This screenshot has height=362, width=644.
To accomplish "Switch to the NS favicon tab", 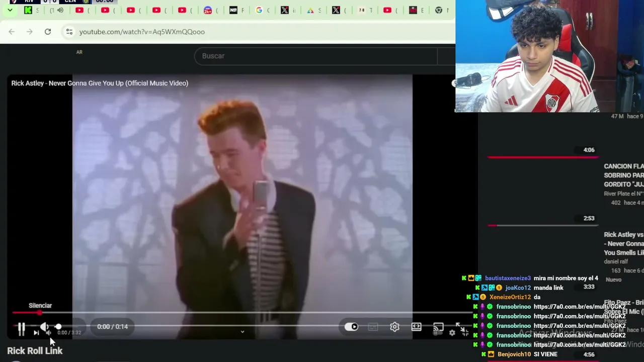I will (x=237, y=10).
